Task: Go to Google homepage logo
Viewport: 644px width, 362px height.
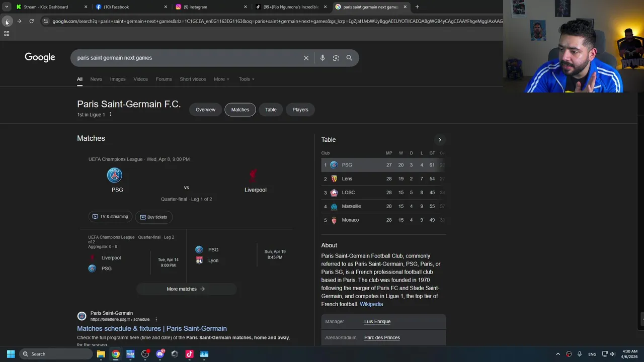Action: (x=40, y=57)
